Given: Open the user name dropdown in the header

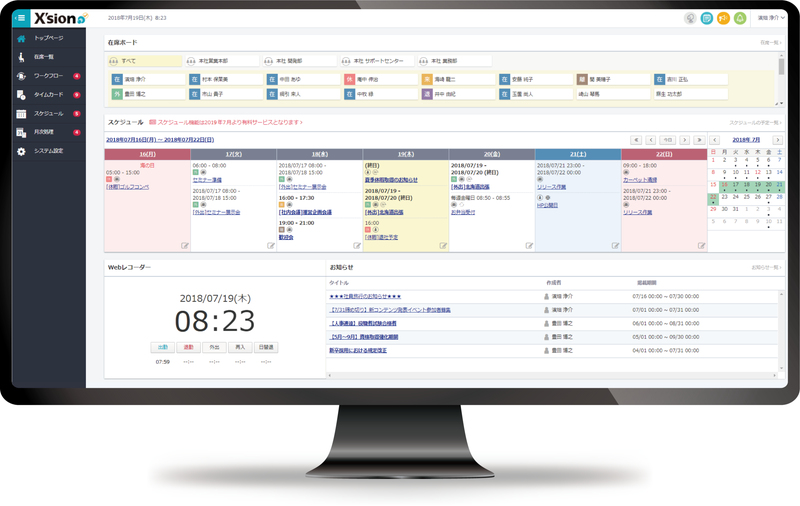Looking at the screenshot, I should (x=771, y=18).
